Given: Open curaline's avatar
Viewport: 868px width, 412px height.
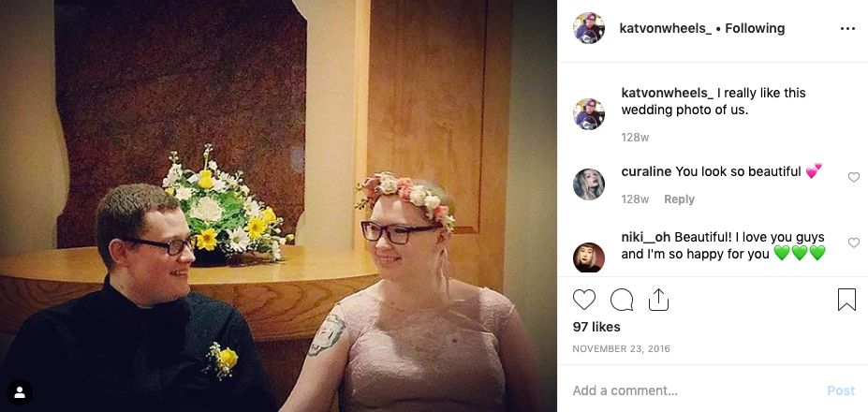Looking at the screenshot, I should click(588, 184).
